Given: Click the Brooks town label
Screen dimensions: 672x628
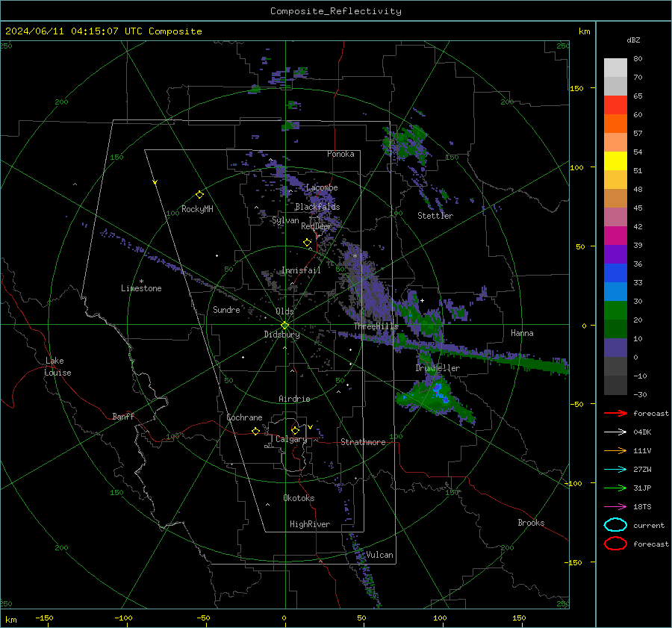Looking at the screenshot, I should coord(531,523).
